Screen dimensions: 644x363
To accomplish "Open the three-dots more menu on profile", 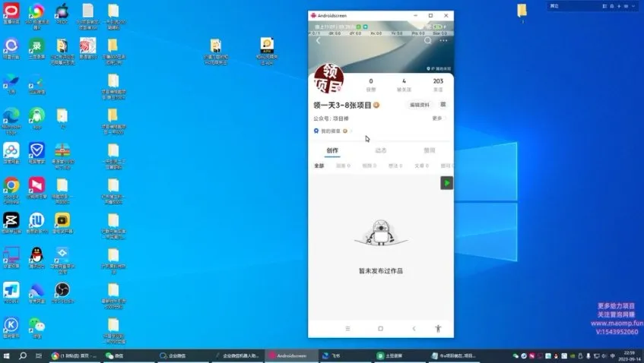I will pyautogui.click(x=443, y=41).
